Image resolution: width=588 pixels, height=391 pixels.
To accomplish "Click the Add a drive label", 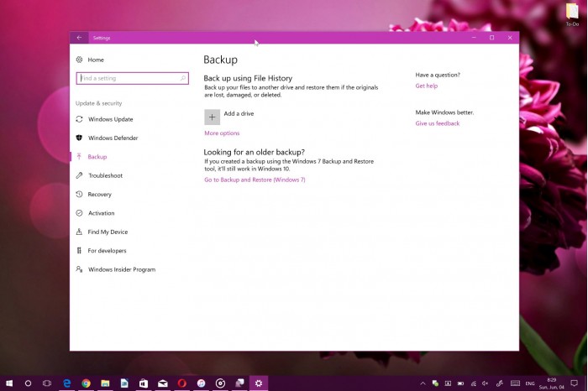I will pyautogui.click(x=239, y=113).
